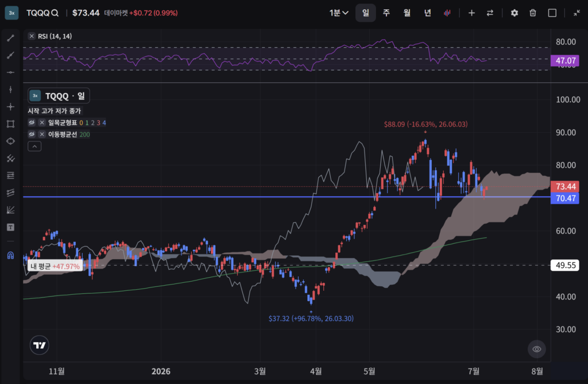The image size is (588, 384).
Task: Select the vertical line tool
Action: point(10,89)
